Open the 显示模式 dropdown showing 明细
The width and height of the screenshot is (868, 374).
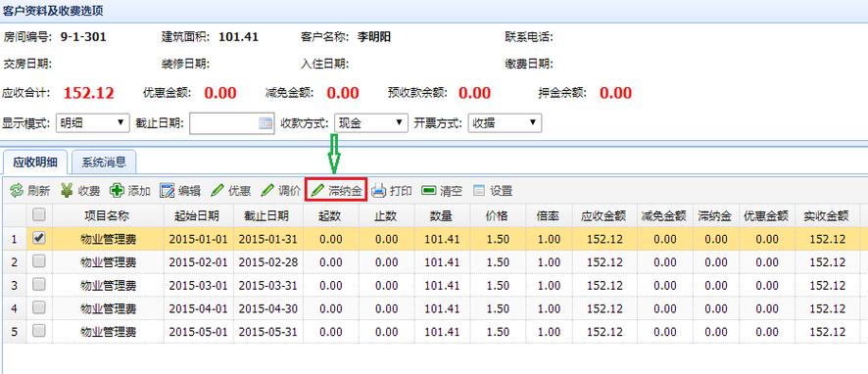pos(93,122)
